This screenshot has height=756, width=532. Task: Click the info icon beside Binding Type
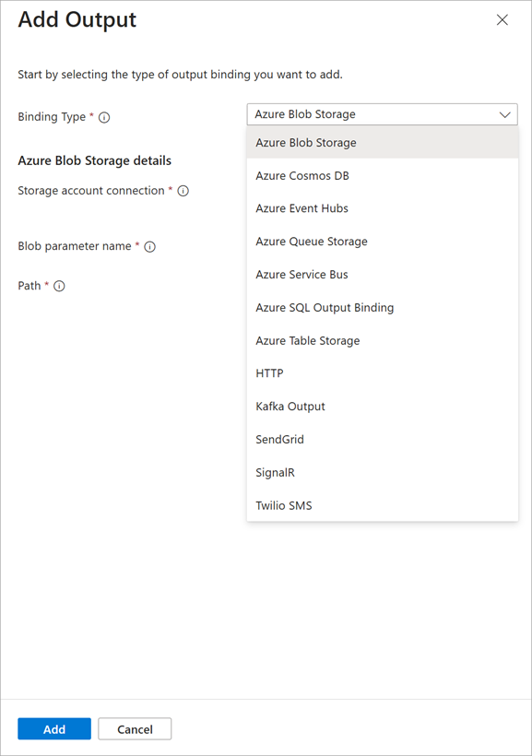coord(104,117)
